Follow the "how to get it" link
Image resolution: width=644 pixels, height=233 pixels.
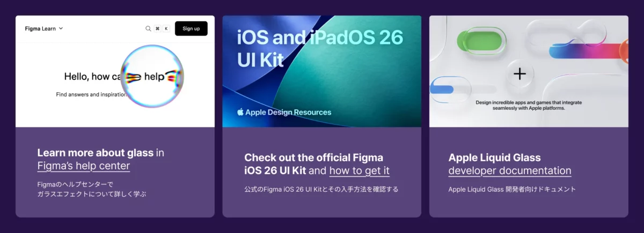click(x=359, y=171)
